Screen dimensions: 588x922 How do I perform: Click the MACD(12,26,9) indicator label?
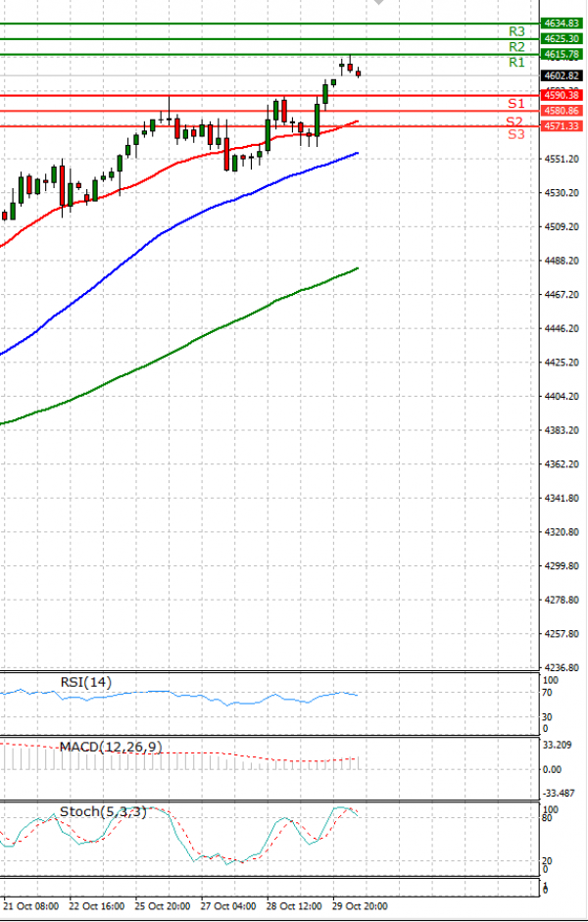[x=111, y=747]
